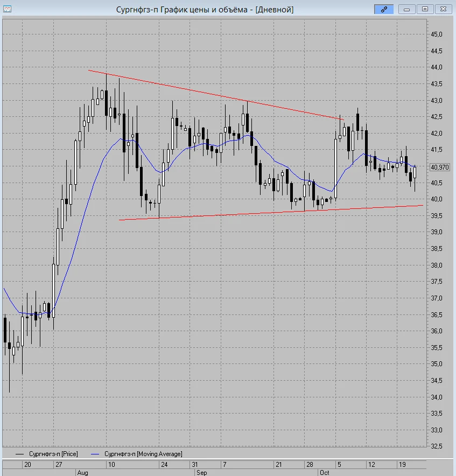Select the Сургнфгз-п [Moving Average] legend label
The image size is (456, 476).
coord(143,454)
